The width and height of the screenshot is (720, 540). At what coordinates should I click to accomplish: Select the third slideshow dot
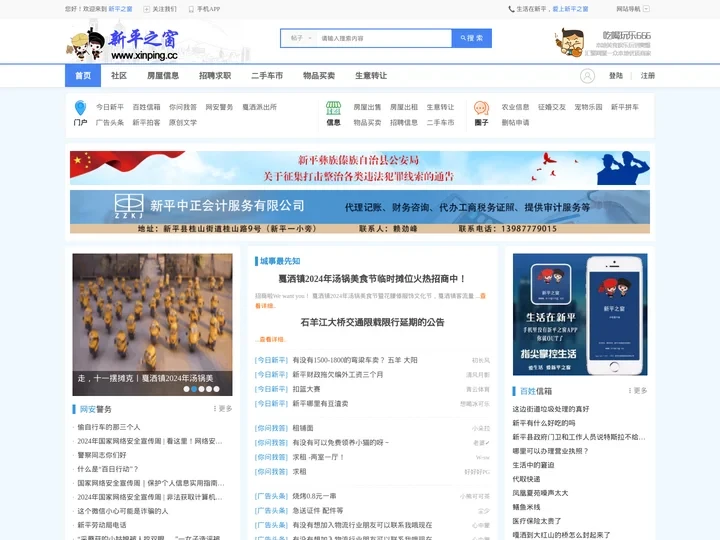point(202,389)
